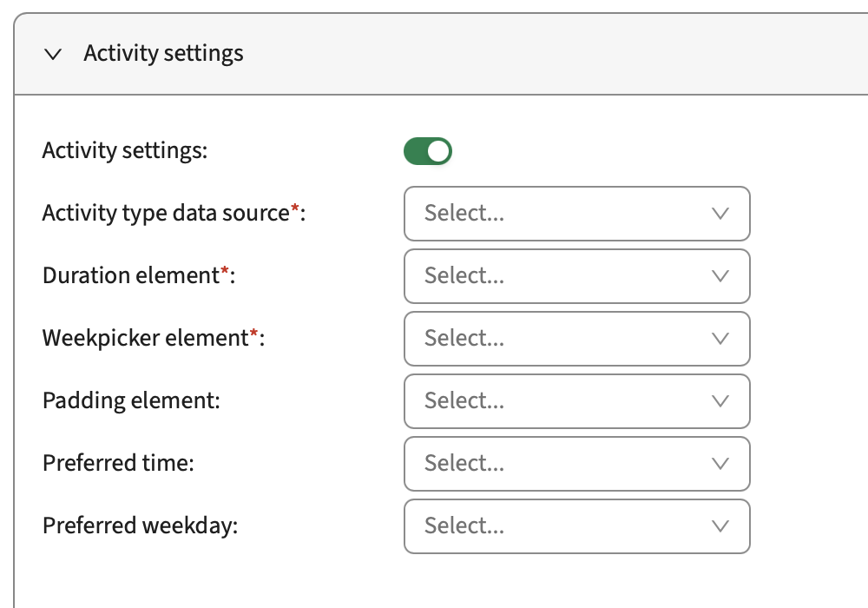Viewport: 868px width, 608px height.
Task: Click the Weekpicker element label text
Action: click(145, 338)
